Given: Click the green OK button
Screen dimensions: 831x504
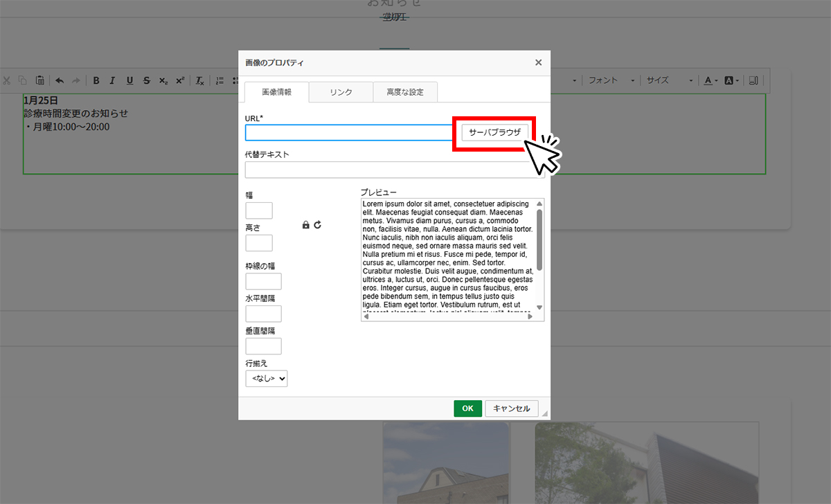Looking at the screenshot, I should pyautogui.click(x=468, y=408).
